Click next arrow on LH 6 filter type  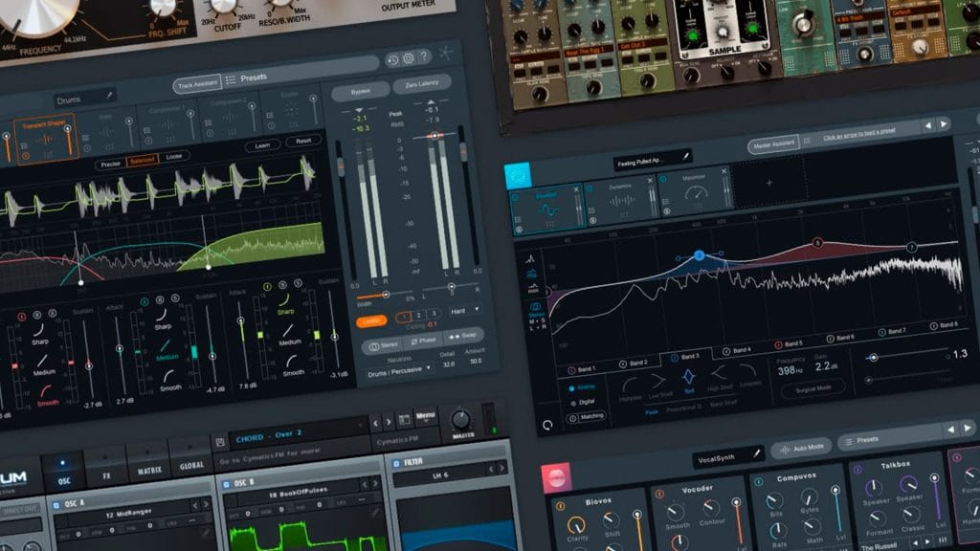501,467
